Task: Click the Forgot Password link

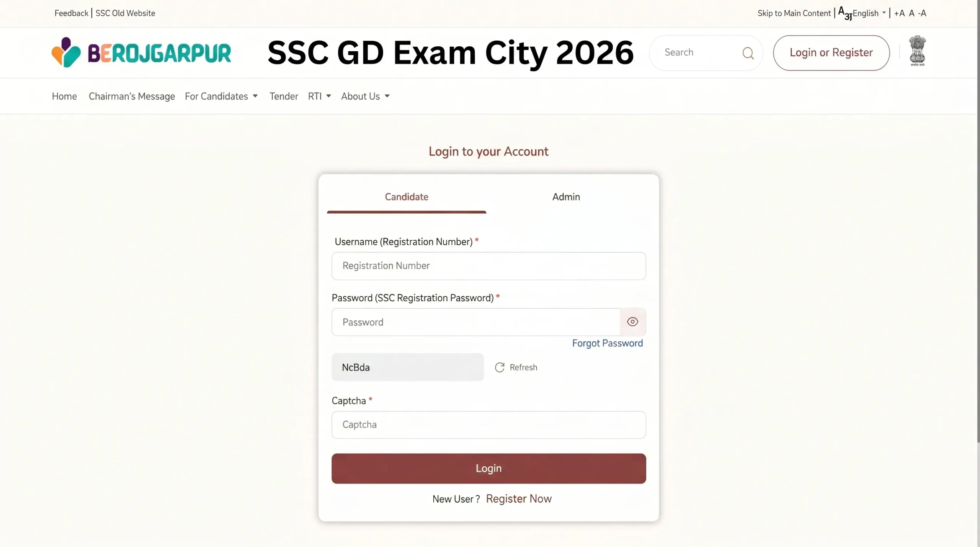Action: point(608,343)
